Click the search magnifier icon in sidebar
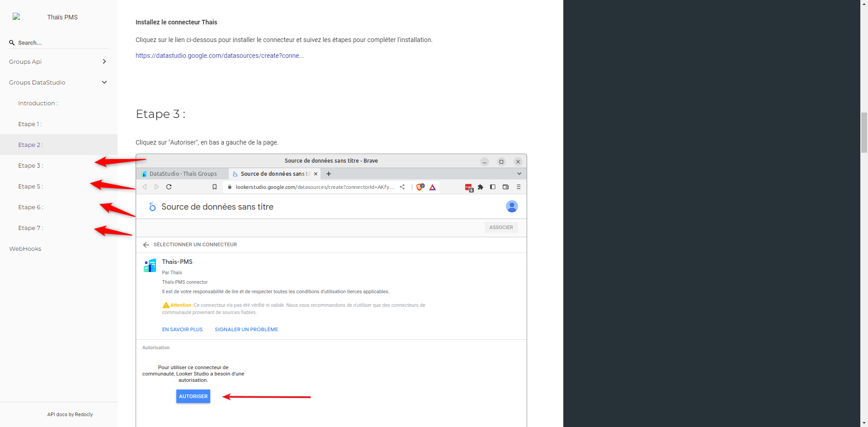 pos(12,42)
